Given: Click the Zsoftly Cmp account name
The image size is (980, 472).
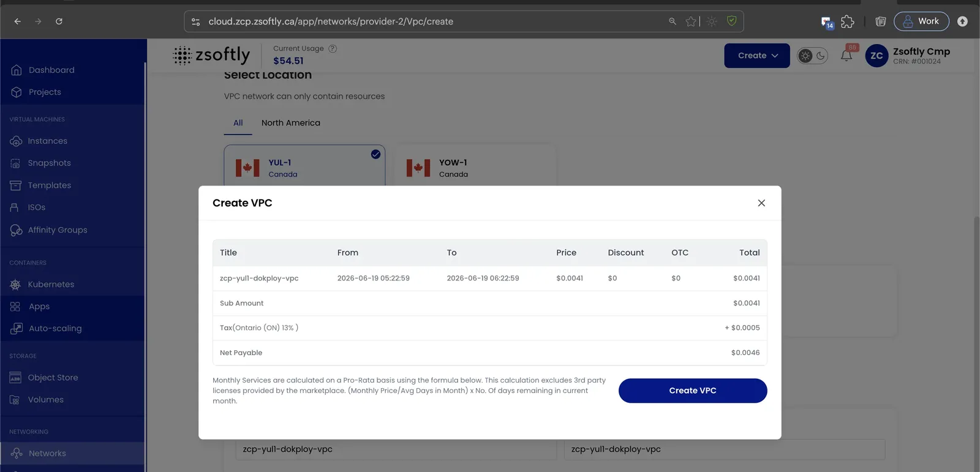Looking at the screenshot, I should tap(921, 51).
